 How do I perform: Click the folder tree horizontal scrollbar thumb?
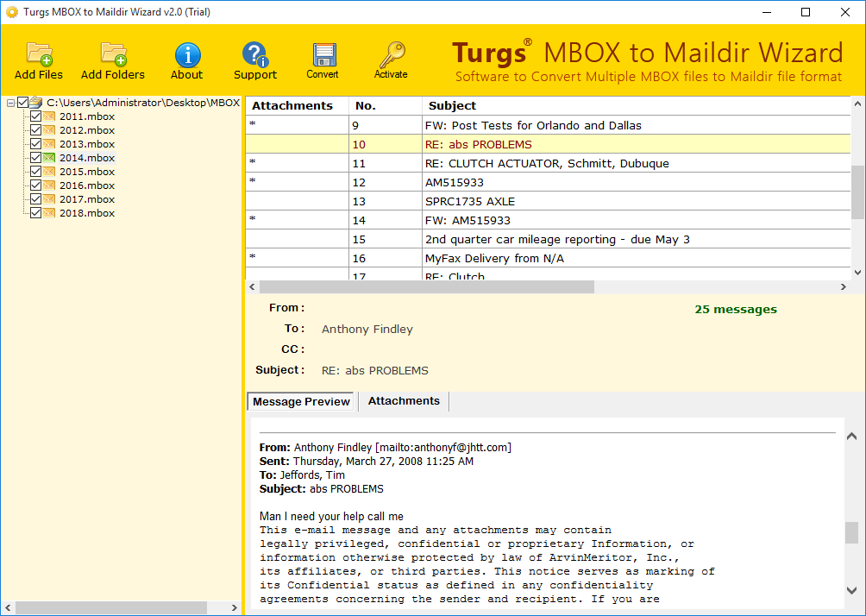111,607
